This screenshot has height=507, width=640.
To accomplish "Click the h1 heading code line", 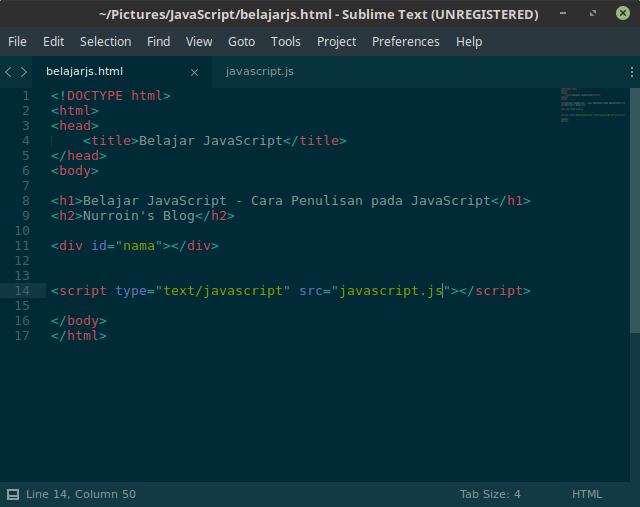I will click(x=291, y=201).
